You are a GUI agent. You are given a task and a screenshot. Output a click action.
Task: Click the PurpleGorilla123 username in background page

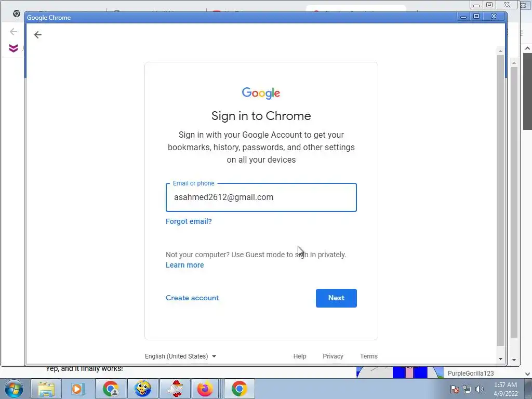pyautogui.click(x=470, y=373)
